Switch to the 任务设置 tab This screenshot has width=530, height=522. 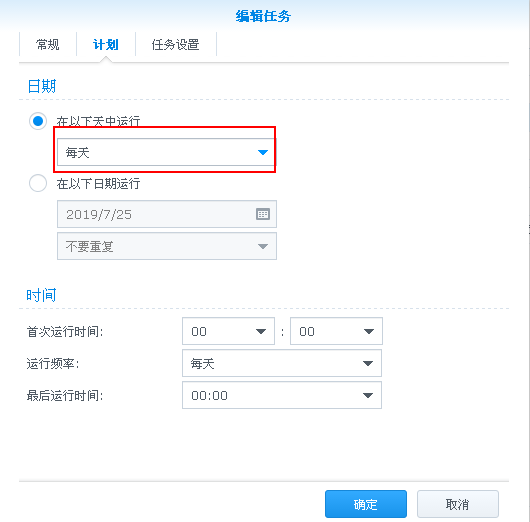175,45
